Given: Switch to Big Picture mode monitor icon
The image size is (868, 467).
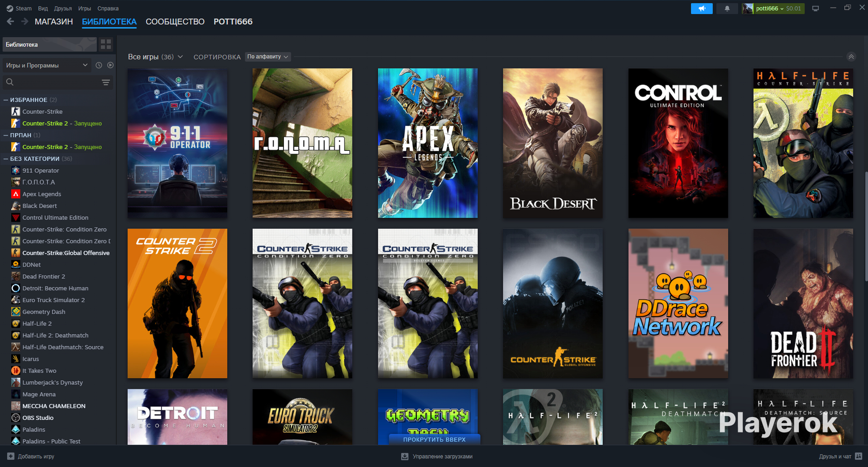Looking at the screenshot, I should point(816,8).
